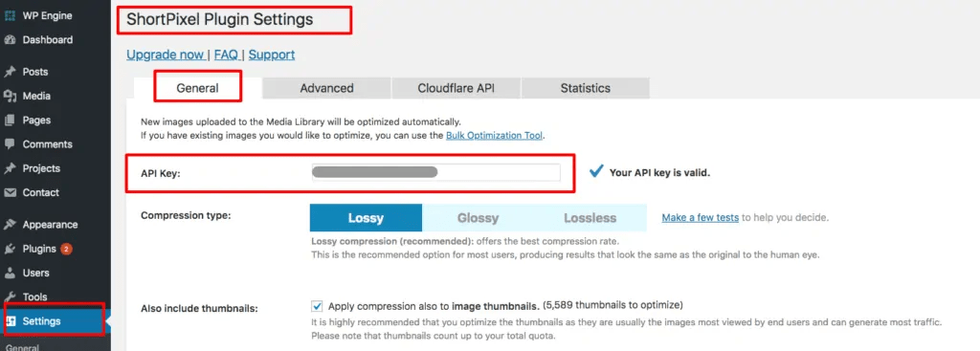The width and height of the screenshot is (980, 351).
Task: Open the FAQ link
Action: [226, 55]
